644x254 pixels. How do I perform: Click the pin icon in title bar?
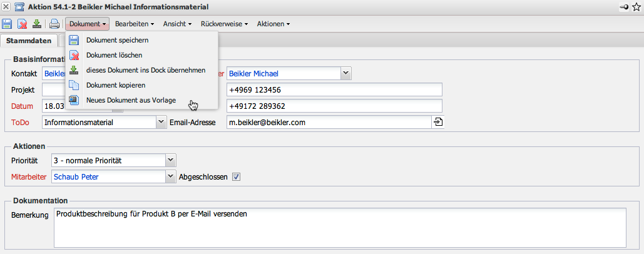625,6
